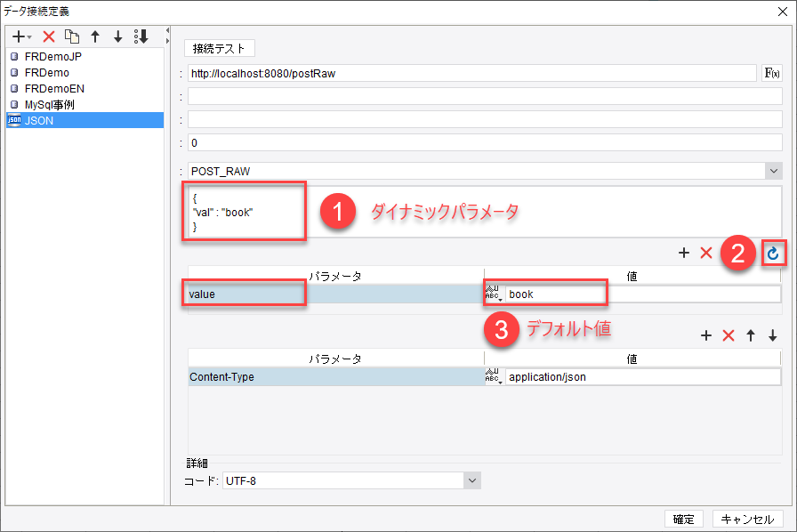Move header parameter up
This screenshot has width=797, height=532.
[751, 335]
